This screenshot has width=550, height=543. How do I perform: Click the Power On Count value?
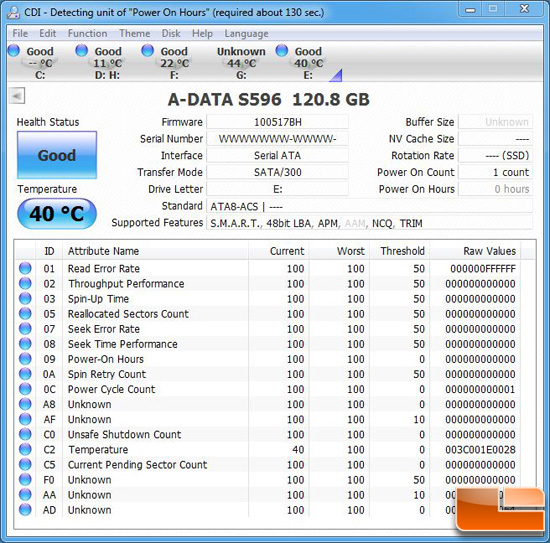click(496, 172)
